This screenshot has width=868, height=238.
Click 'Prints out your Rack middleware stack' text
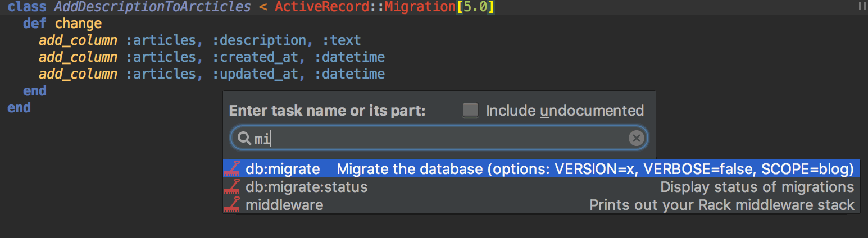(x=721, y=205)
